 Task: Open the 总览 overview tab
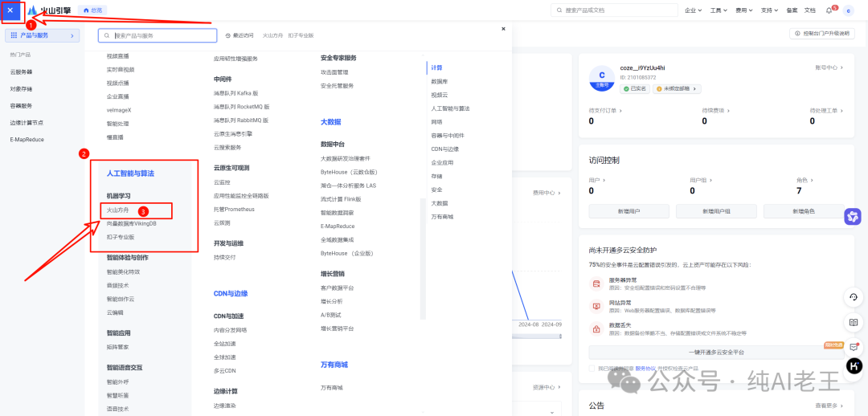coord(92,10)
